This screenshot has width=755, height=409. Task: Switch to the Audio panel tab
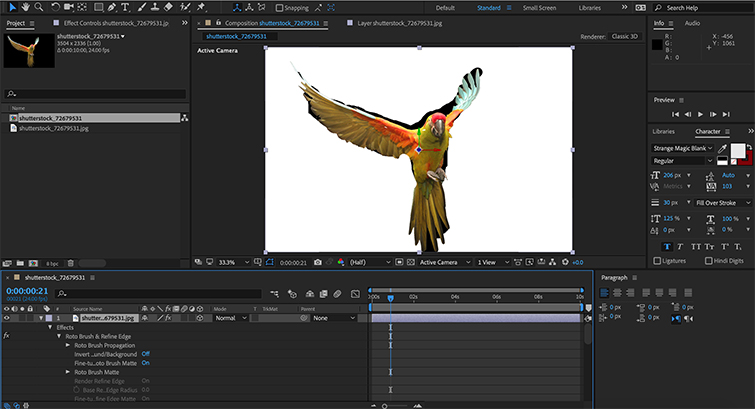click(692, 23)
